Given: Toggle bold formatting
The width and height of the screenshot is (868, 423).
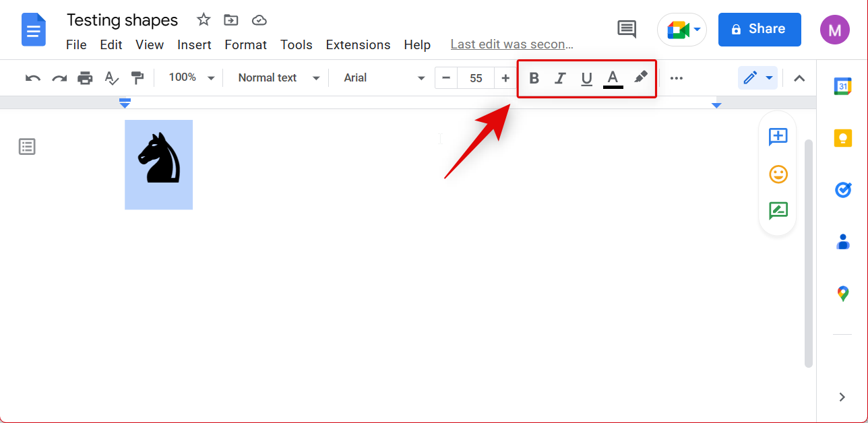Looking at the screenshot, I should [x=534, y=78].
